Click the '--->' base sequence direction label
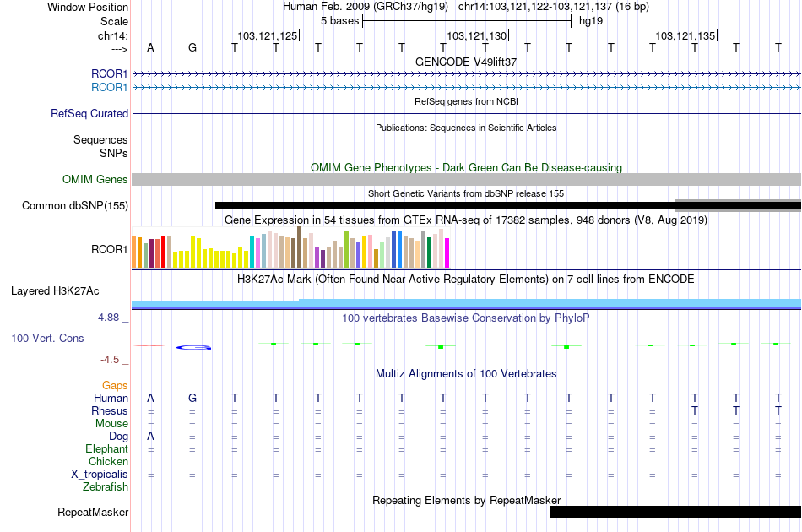Screen dimensions: 802x532 coord(119,49)
